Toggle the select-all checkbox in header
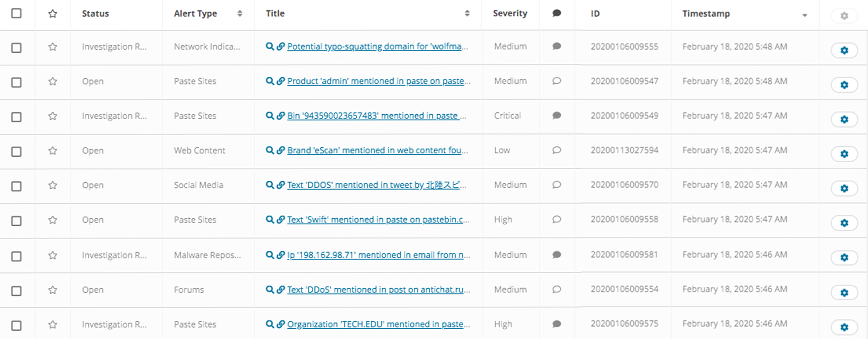Image resolution: width=868 pixels, height=339 pixels. [x=16, y=13]
